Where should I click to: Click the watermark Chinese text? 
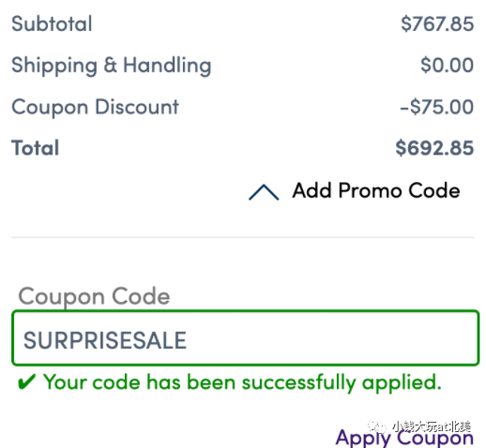(432, 426)
